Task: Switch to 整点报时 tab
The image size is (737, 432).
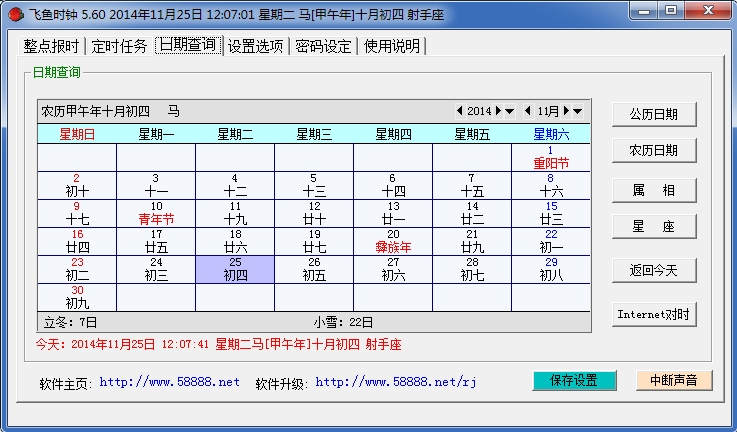Action: (53, 46)
